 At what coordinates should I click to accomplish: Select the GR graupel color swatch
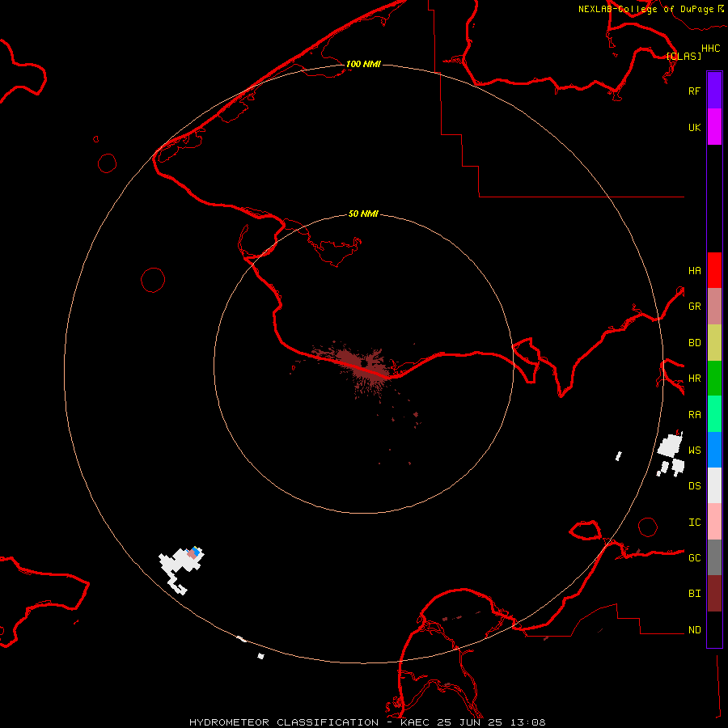tap(714, 307)
